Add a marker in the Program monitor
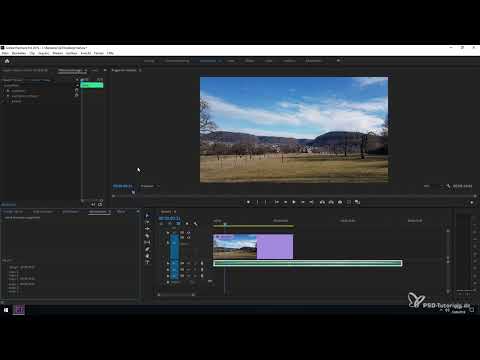 coord(248,202)
